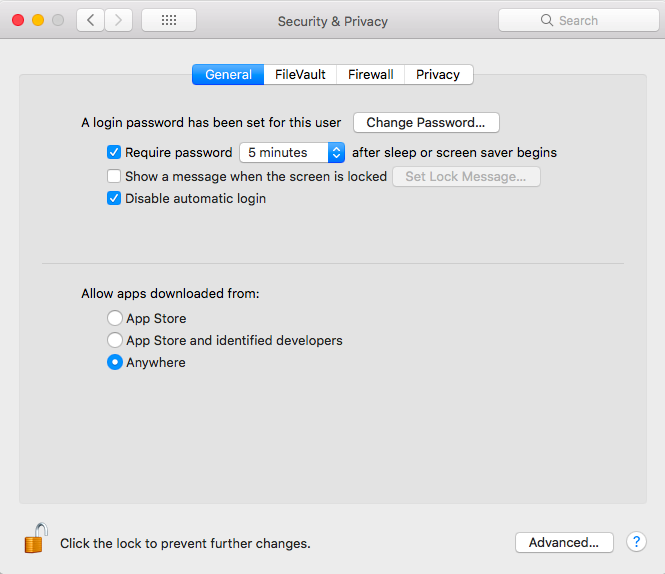Image resolution: width=665 pixels, height=574 pixels.
Task: Click the forward navigation arrow
Action: point(118,20)
